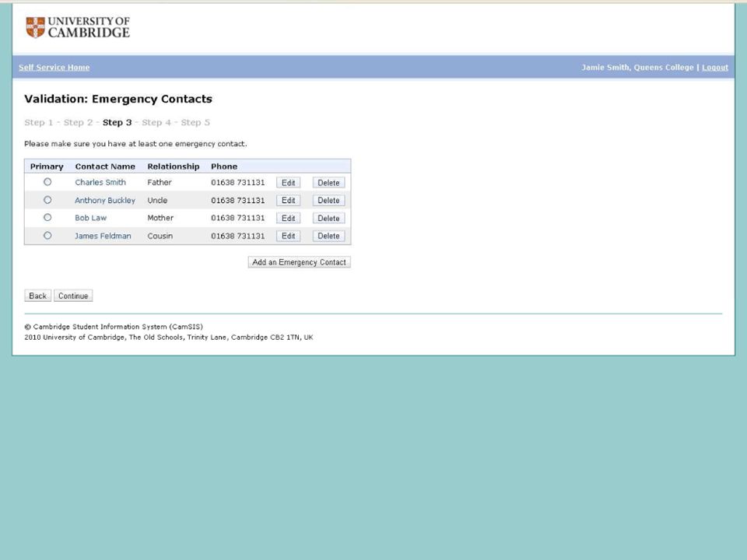Click the Primary column header

pyautogui.click(x=47, y=166)
